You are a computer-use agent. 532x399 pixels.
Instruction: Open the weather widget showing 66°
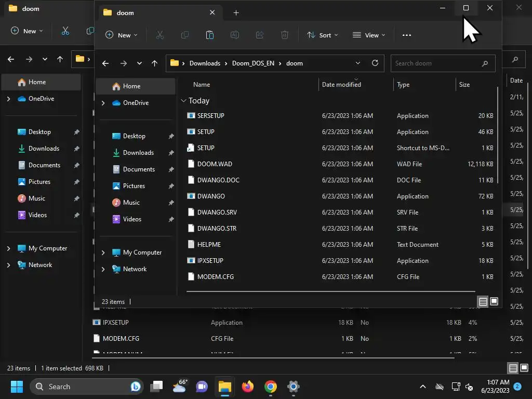179,387
